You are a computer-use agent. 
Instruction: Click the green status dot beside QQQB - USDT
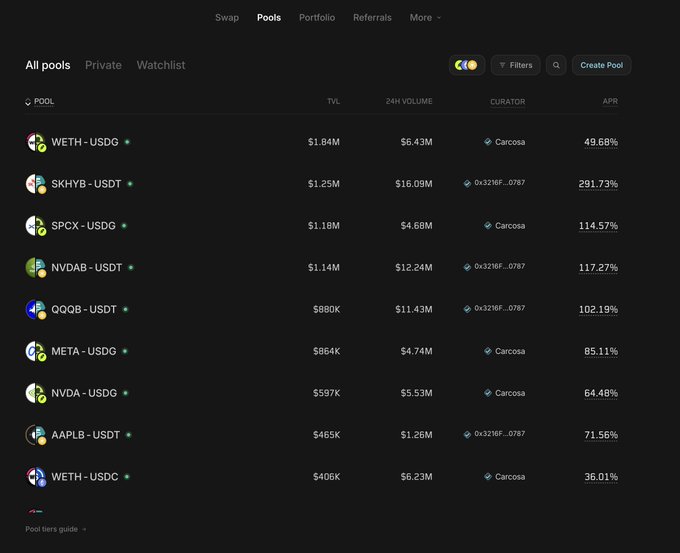(x=125, y=309)
